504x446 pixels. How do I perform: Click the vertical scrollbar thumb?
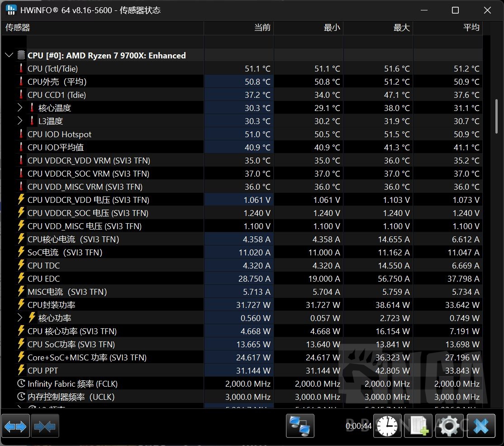[498, 116]
